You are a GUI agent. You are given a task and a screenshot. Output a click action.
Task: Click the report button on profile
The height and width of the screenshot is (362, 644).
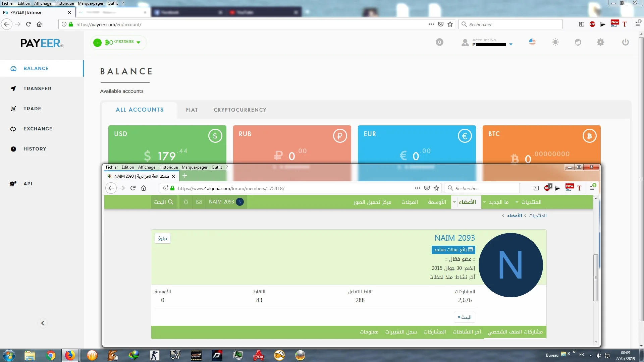coord(163,238)
